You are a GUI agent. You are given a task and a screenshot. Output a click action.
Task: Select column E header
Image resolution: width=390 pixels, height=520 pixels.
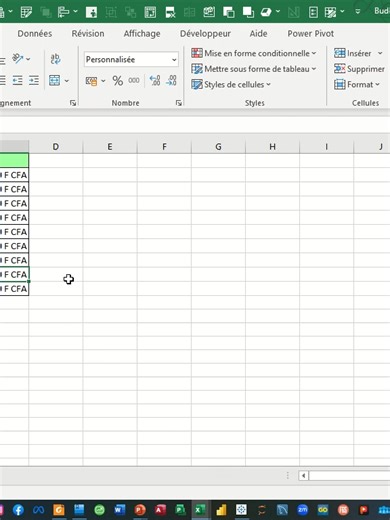coord(110,147)
